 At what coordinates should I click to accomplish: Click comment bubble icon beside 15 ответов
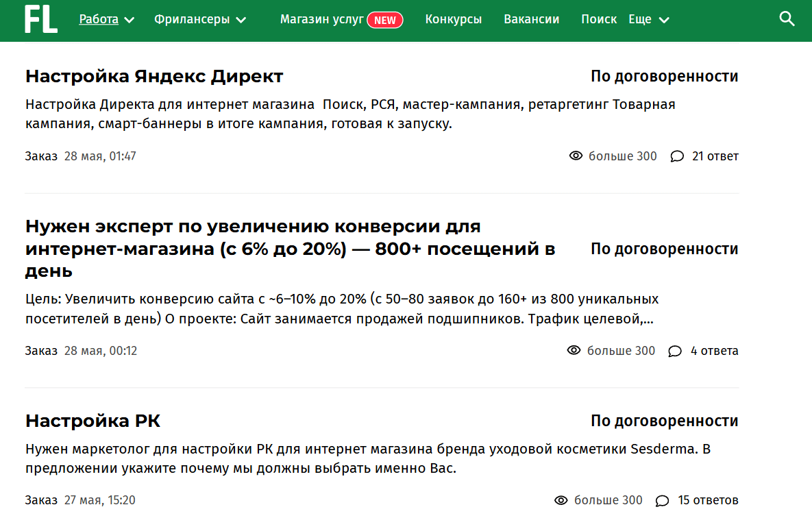pyautogui.click(x=662, y=501)
